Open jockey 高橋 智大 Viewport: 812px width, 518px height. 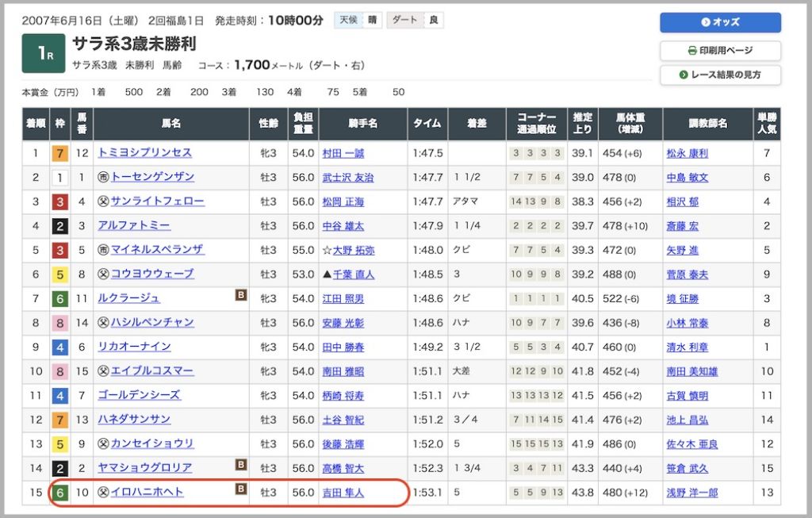pyautogui.click(x=343, y=469)
